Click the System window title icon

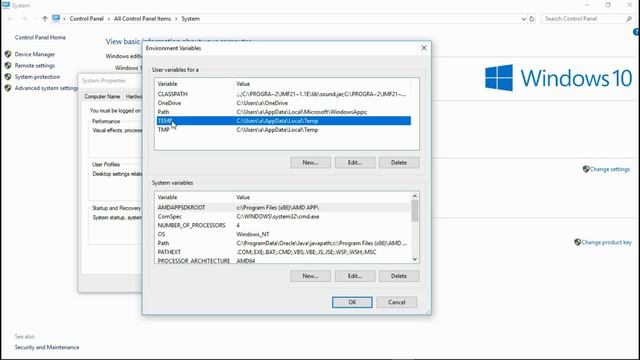(6, 5)
